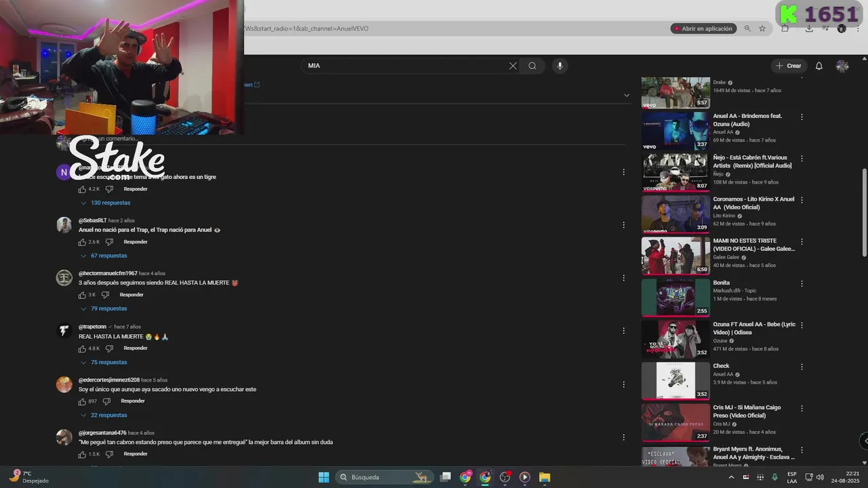This screenshot has width=868, height=488.
Task: Open Bonita video thumbnail
Action: [675, 297]
